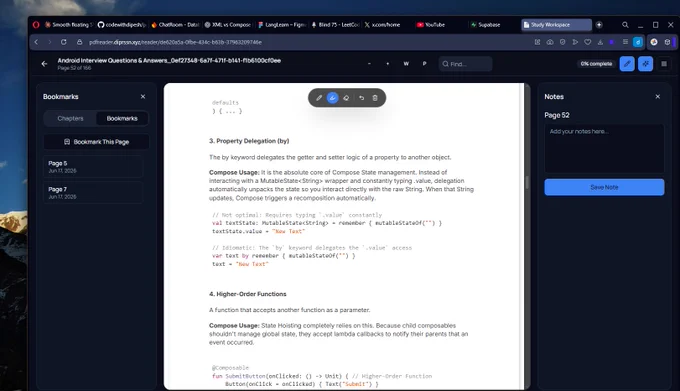Click the address bar URL
680x391 pixels.
coord(175,42)
